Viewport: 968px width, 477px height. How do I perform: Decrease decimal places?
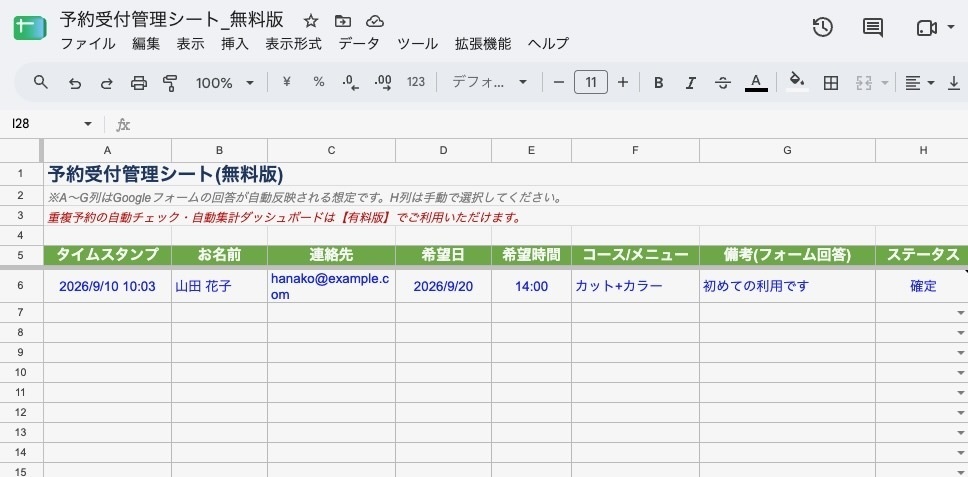click(351, 83)
